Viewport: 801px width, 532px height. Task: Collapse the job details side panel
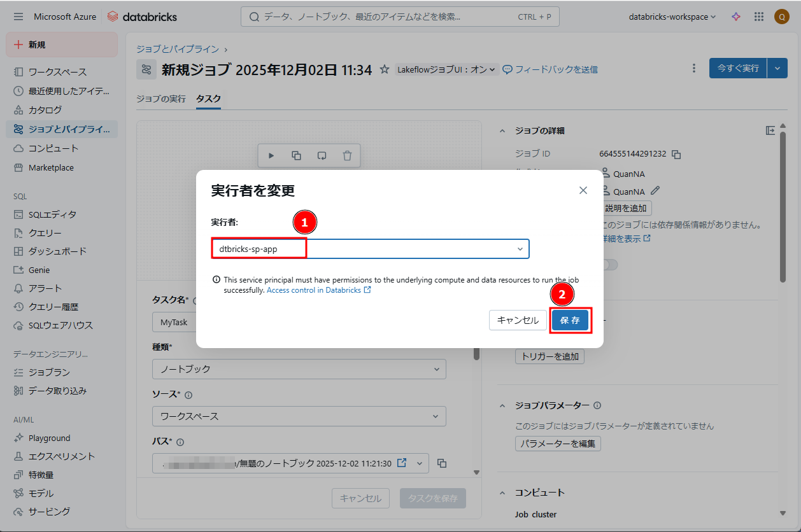pos(770,130)
